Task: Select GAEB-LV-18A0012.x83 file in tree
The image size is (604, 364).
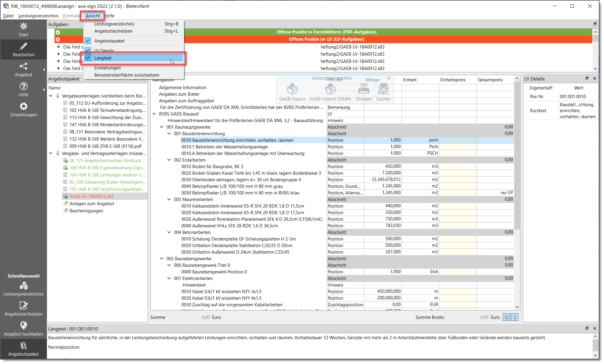Action: click(x=92, y=197)
